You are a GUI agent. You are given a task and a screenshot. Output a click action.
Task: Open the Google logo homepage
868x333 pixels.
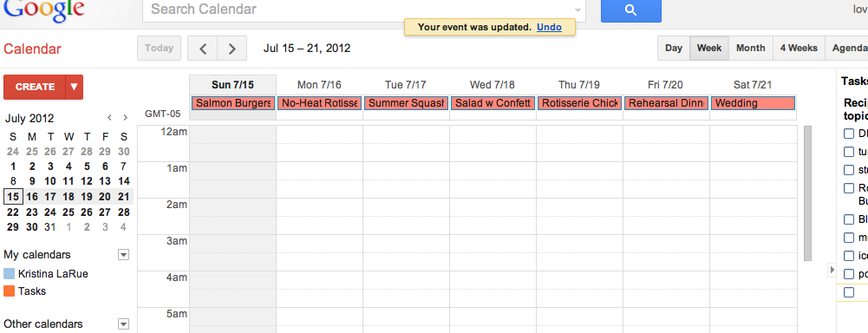coord(43,11)
